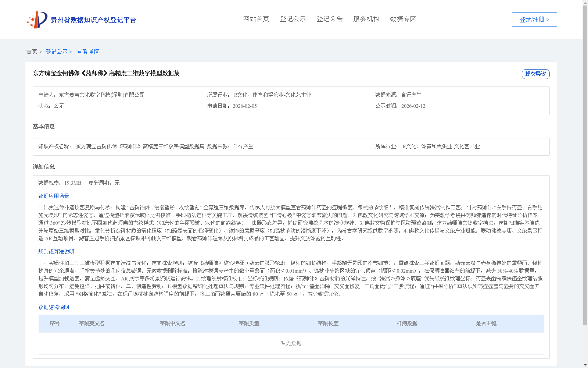
Task: Click the application date 2026-02-05
Action: [245, 106]
